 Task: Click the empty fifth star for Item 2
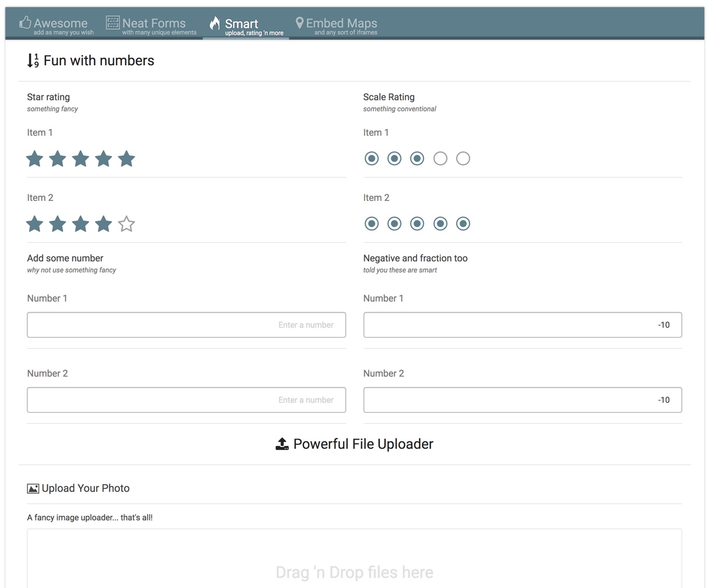126,224
